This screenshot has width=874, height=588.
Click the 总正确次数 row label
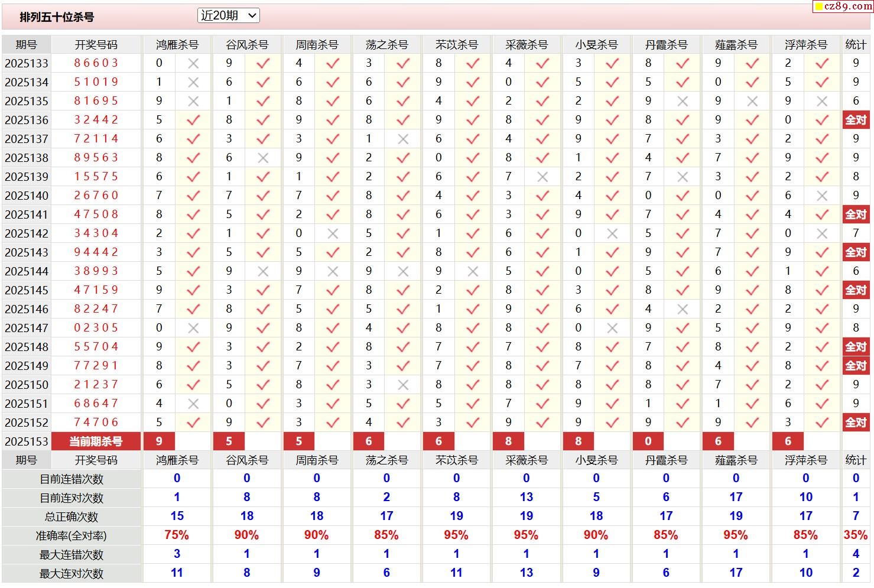click(x=72, y=517)
